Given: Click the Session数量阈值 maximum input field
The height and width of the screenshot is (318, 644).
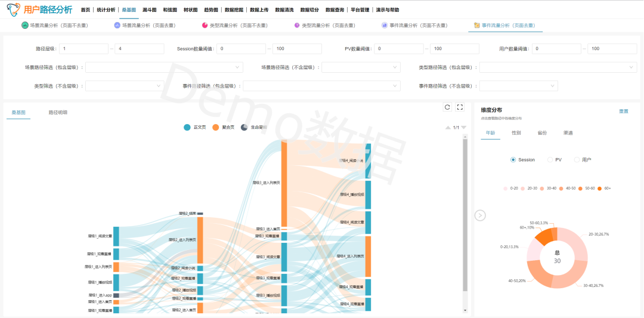Looking at the screenshot, I should [297, 48].
